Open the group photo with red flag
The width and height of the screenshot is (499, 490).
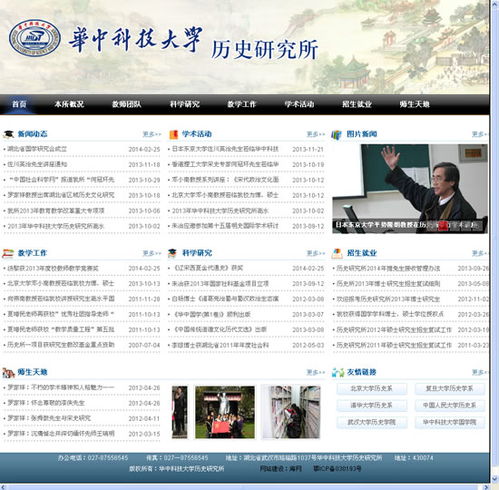pos(225,412)
